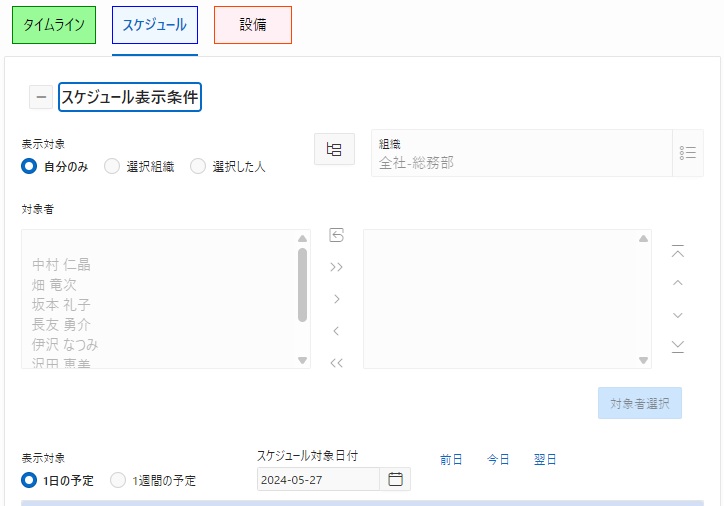Open the 設備 tab
724x506 pixels.
[253, 25]
